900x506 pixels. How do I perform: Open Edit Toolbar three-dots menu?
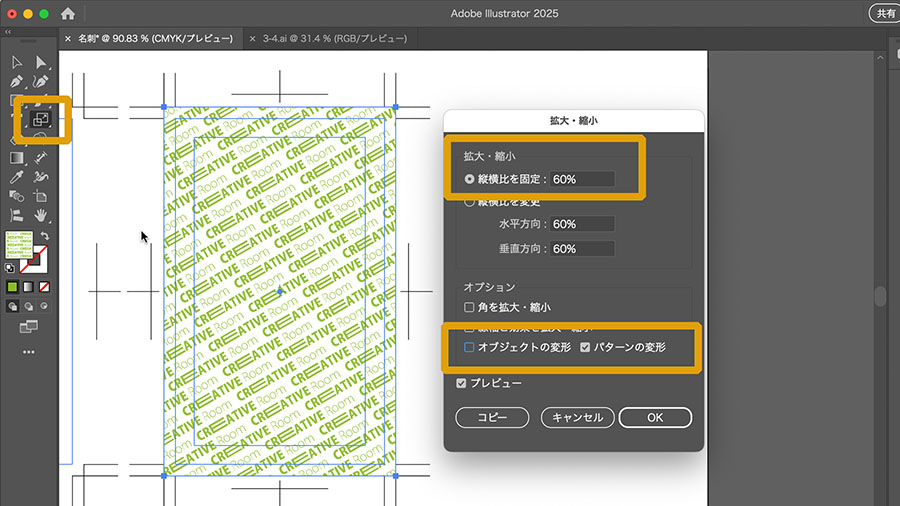[x=28, y=352]
